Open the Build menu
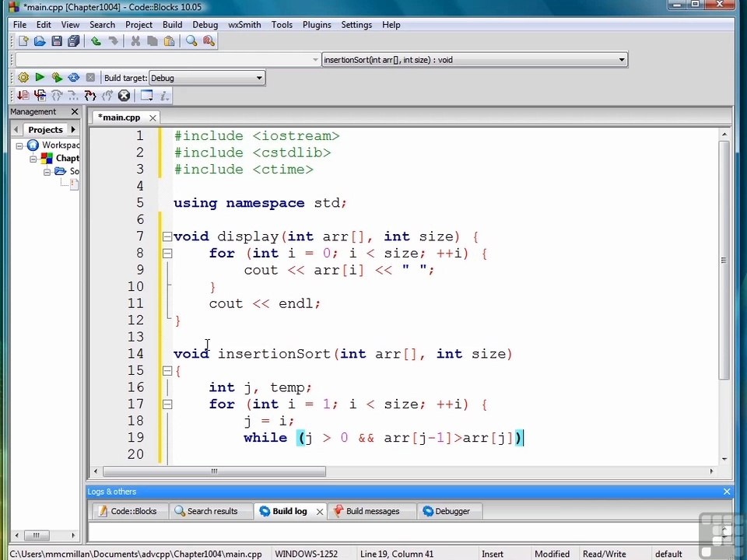747x560 pixels. click(172, 25)
